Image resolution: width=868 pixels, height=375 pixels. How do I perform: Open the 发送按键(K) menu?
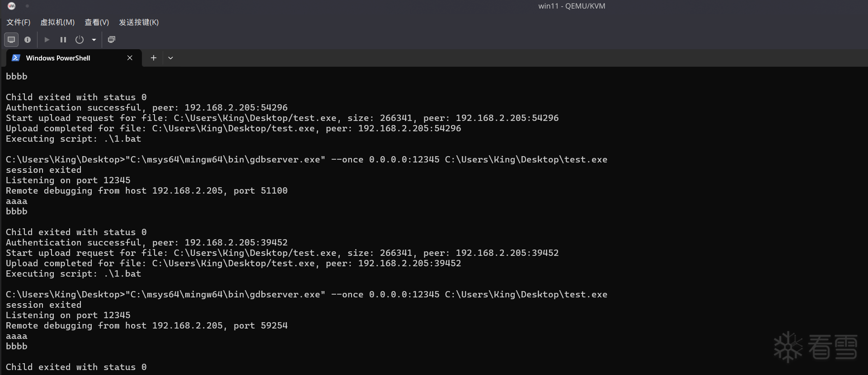pyautogui.click(x=139, y=22)
